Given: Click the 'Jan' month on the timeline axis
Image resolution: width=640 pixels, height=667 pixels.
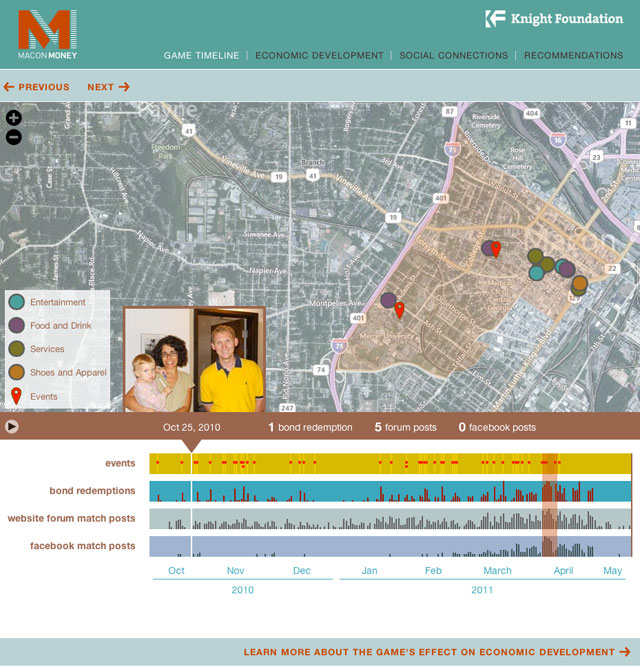Looking at the screenshot, I should click(369, 570).
